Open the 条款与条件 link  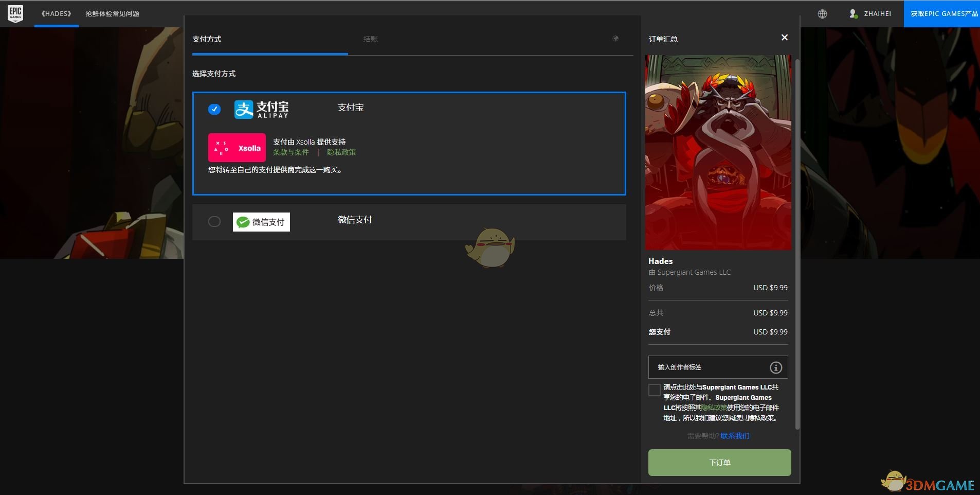tap(291, 152)
